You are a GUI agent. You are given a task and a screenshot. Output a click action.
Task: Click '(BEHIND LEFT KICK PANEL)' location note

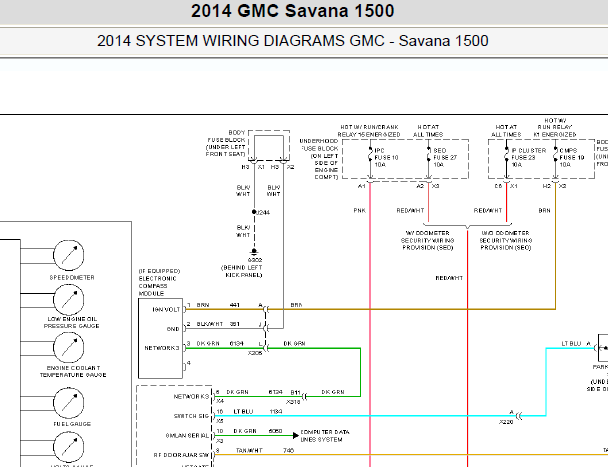[x=242, y=271]
